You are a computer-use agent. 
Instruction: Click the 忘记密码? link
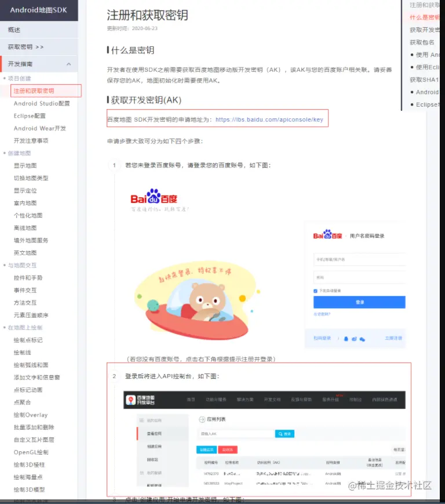point(322,314)
